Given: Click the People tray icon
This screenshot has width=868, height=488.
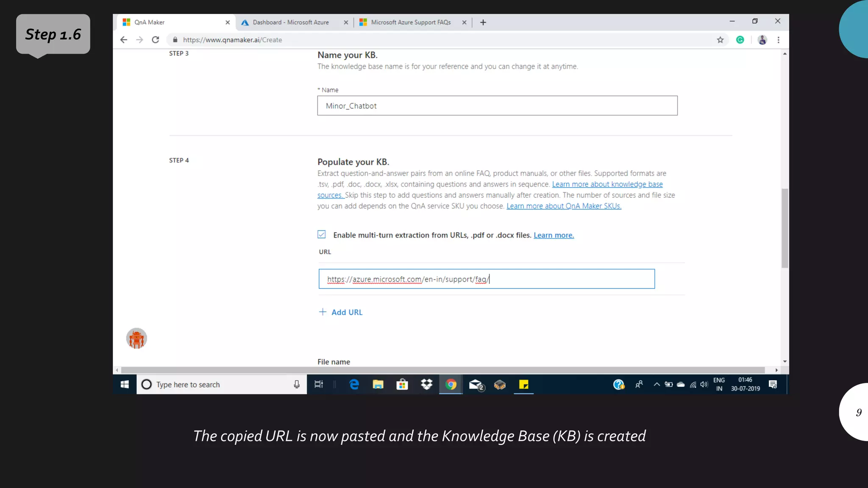Looking at the screenshot, I should click(639, 384).
